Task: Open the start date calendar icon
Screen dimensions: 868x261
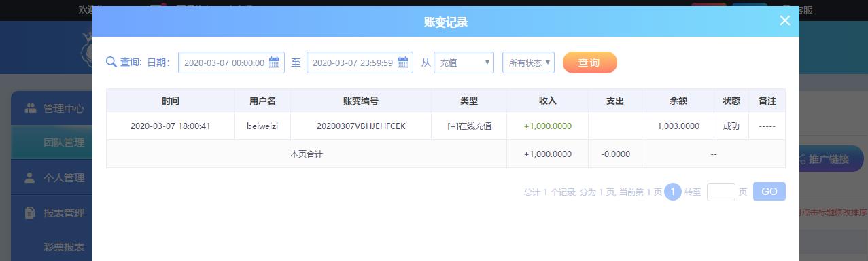Action: pos(275,63)
